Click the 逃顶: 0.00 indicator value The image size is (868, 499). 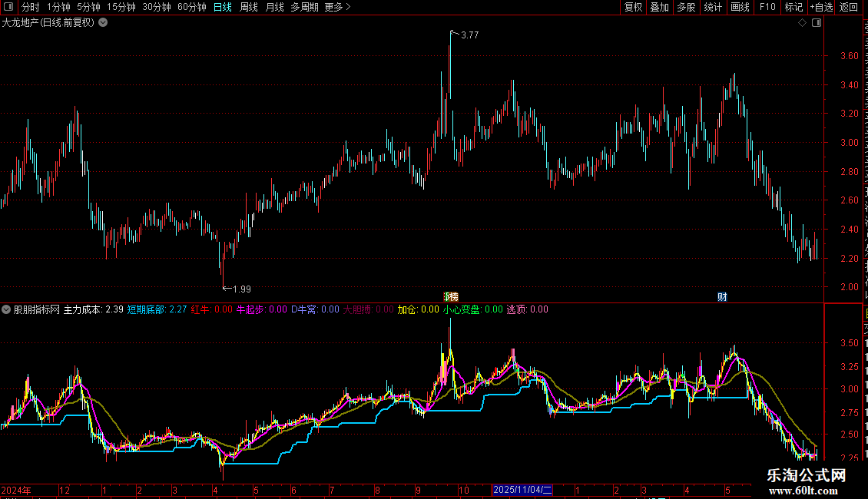[528, 310]
